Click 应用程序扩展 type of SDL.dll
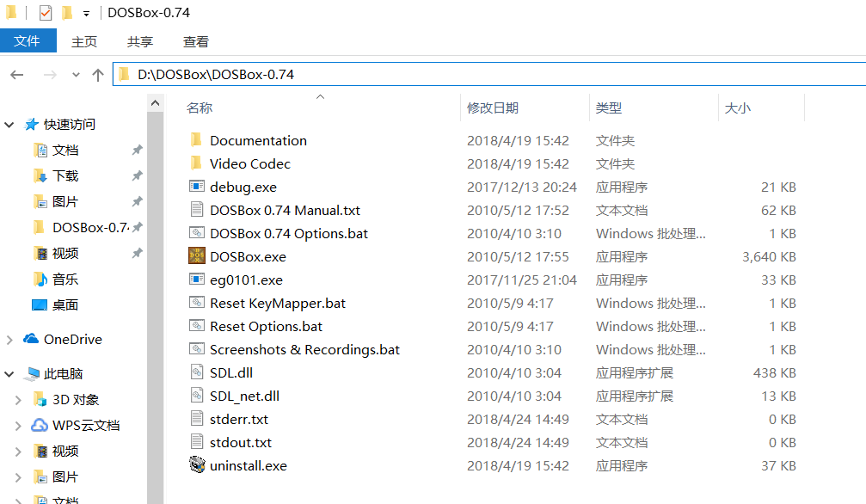The height and width of the screenshot is (504, 866). pos(635,372)
